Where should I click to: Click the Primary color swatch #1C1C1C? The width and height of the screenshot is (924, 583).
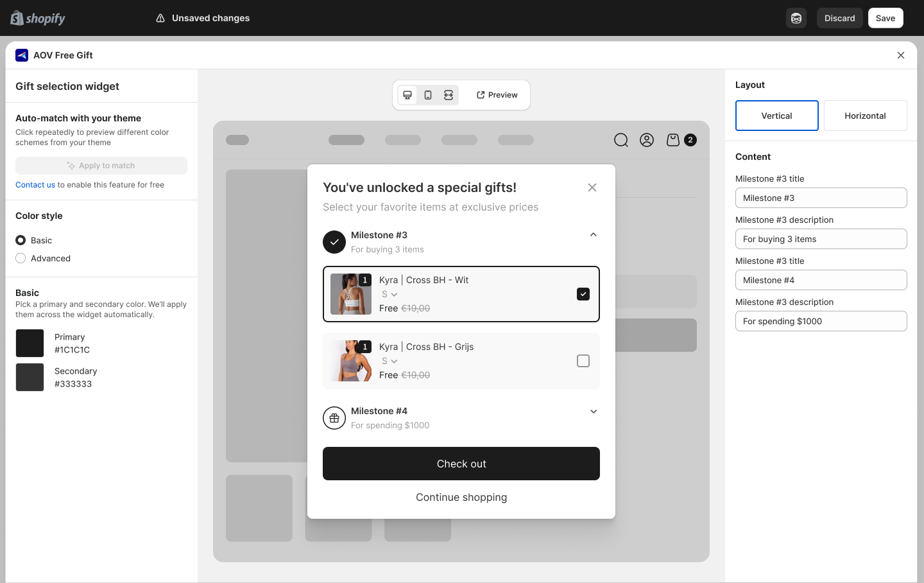click(30, 343)
